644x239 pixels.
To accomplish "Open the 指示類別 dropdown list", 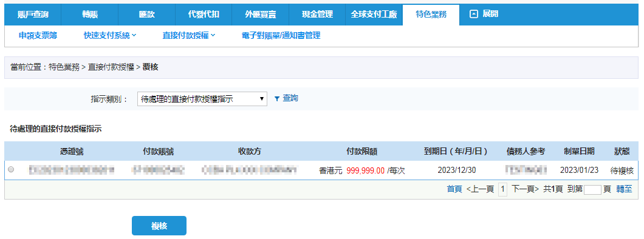I will [202, 99].
